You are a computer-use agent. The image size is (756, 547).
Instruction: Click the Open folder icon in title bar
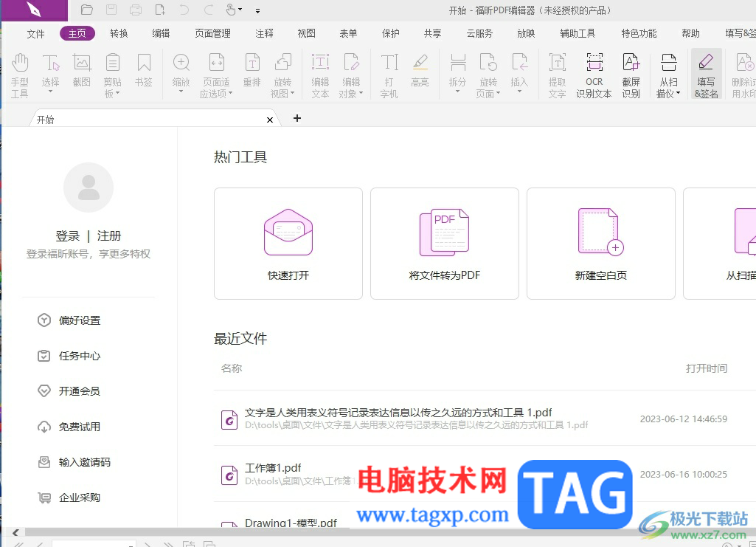[x=87, y=10]
